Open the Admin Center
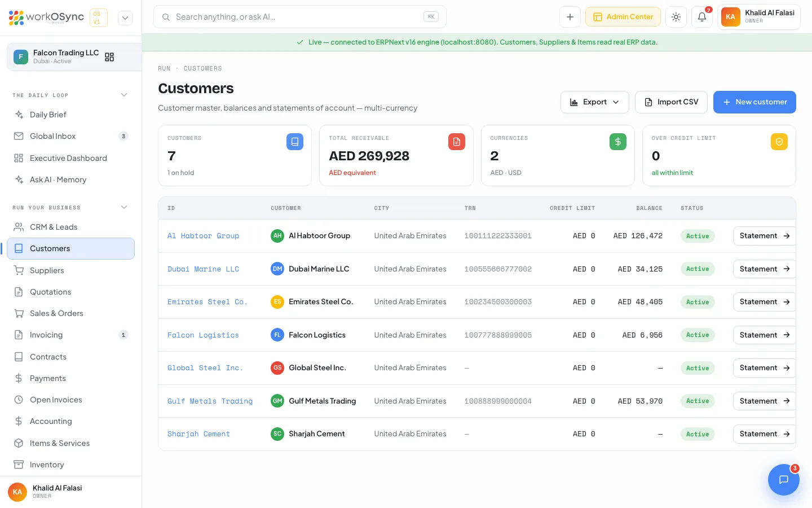Image resolution: width=812 pixels, height=508 pixels. [623, 17]
